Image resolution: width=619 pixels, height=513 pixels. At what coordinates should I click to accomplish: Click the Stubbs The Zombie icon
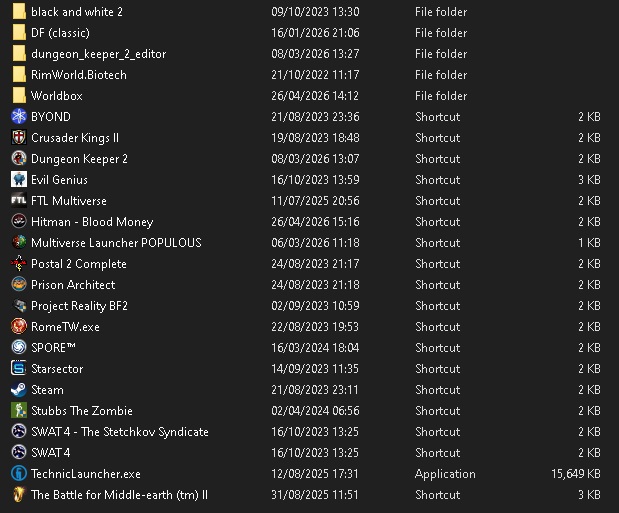tap(19, 410)
